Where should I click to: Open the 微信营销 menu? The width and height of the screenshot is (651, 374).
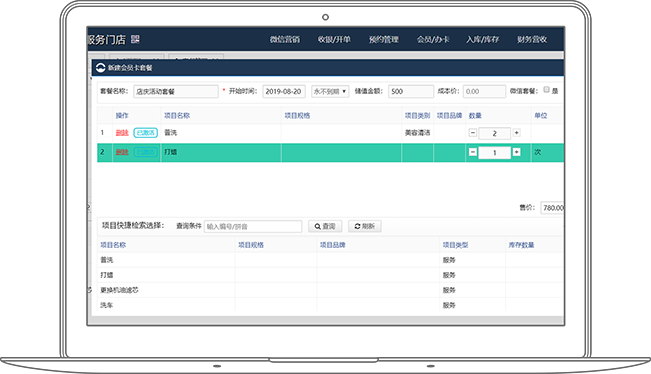(x=285, y=39)
